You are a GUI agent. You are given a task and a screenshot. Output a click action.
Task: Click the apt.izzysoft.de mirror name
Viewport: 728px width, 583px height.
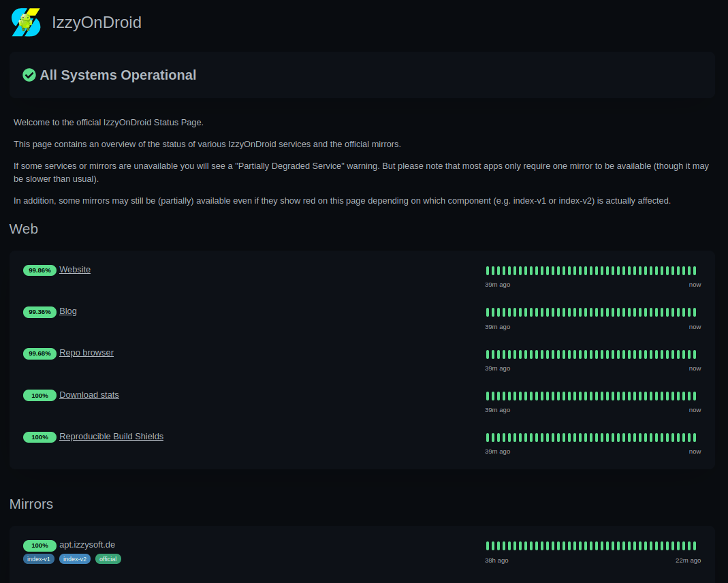87,544
